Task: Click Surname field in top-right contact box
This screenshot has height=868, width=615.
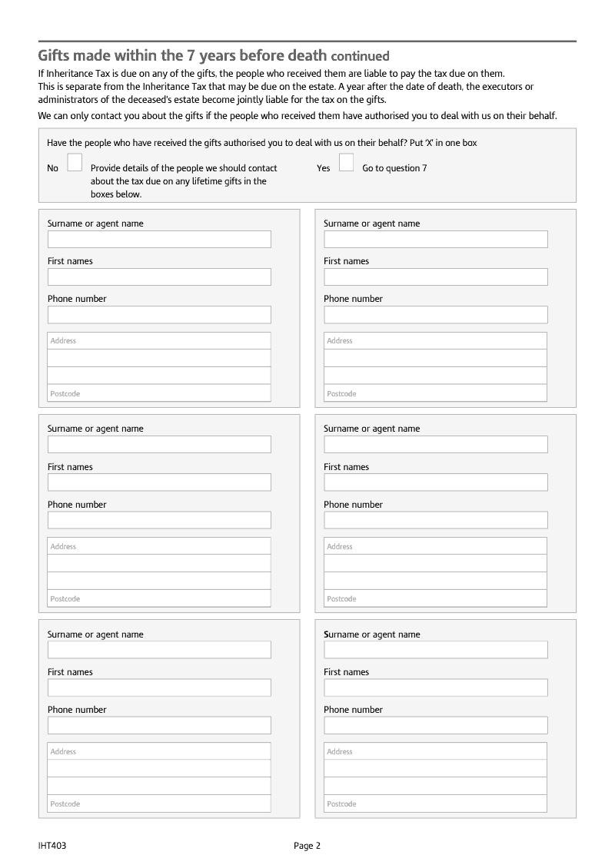Action: click(436, 240)
